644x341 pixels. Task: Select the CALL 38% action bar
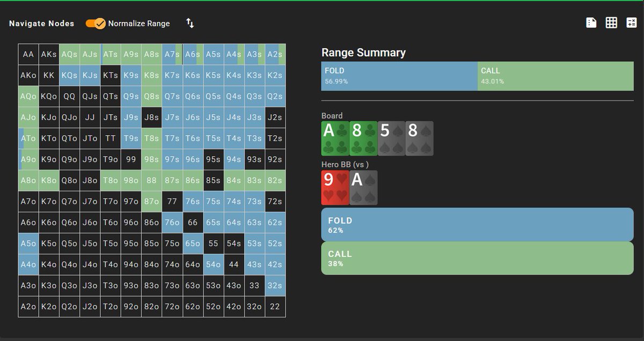pos(477,258)
